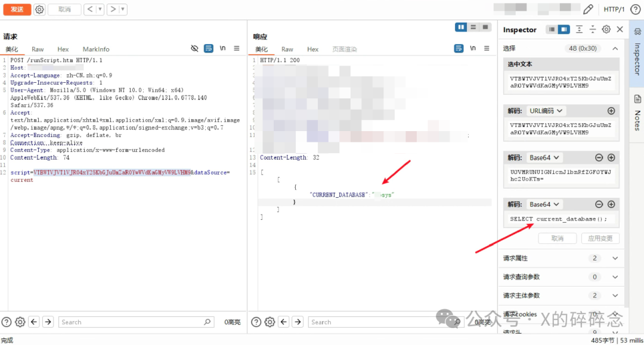Open the MarkInfo tab in request panel
This screenshot has height=345, width=644.
96,49
